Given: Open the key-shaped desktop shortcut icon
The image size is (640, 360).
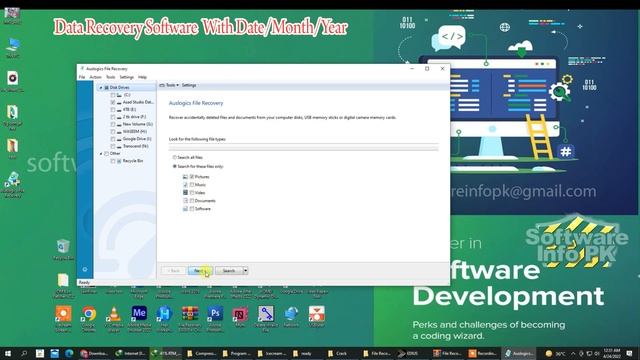Looking at the screenshot, I should [266, 318].
